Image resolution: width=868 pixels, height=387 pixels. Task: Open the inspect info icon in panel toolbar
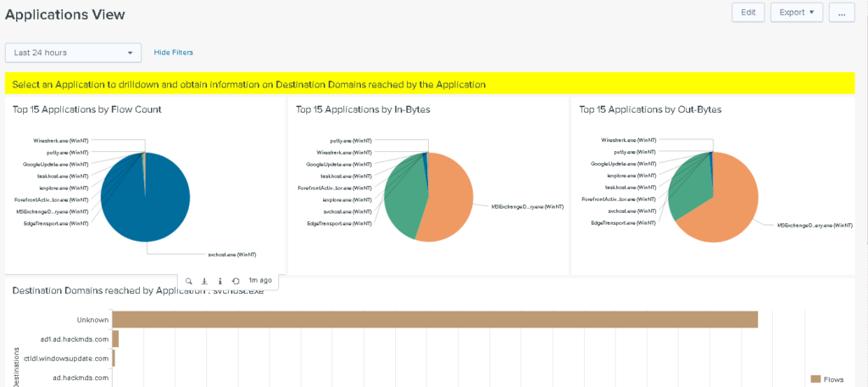coord(220,280)
